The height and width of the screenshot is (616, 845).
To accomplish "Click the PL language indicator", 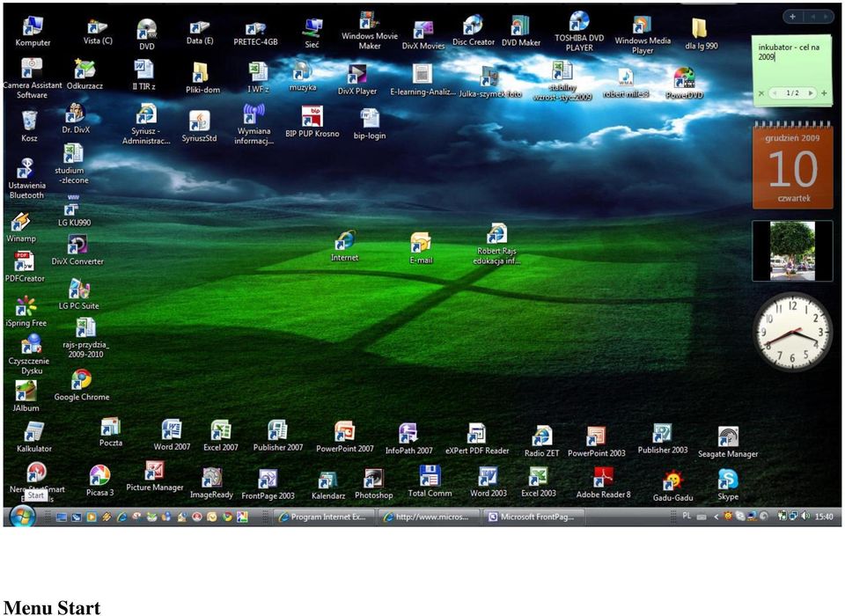I will tap(686, 516).
